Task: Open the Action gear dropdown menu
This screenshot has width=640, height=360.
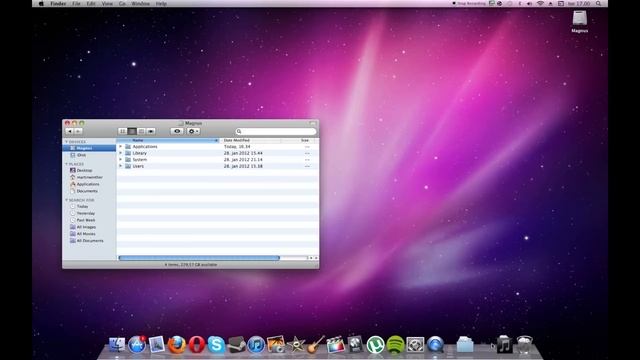Action: pos(193,131)
